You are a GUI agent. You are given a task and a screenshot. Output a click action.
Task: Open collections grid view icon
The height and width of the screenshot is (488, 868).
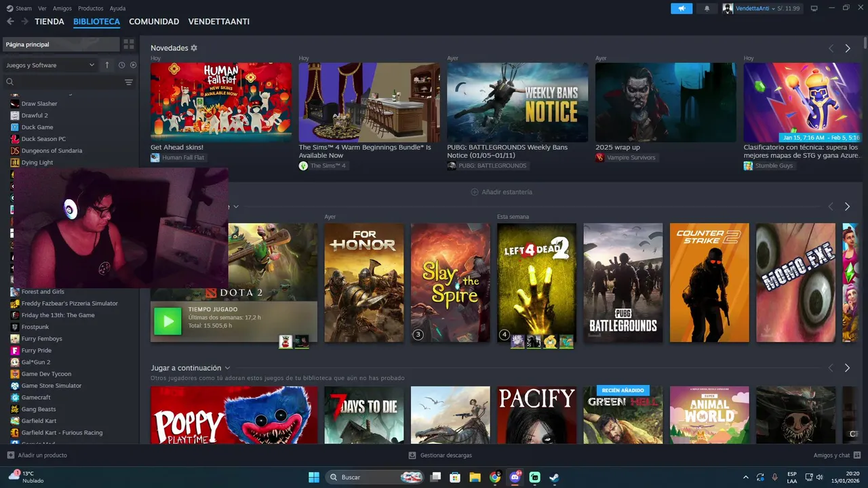(x=129, y=44)
